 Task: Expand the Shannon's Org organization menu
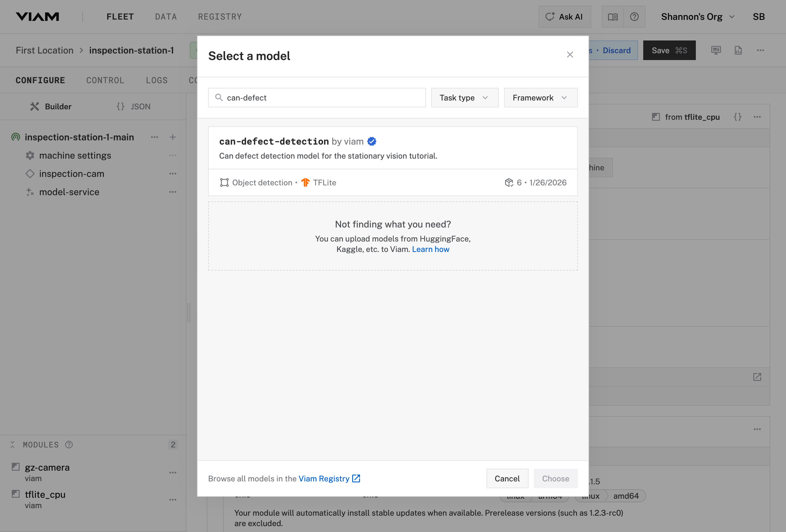click(x=698, y=17)
